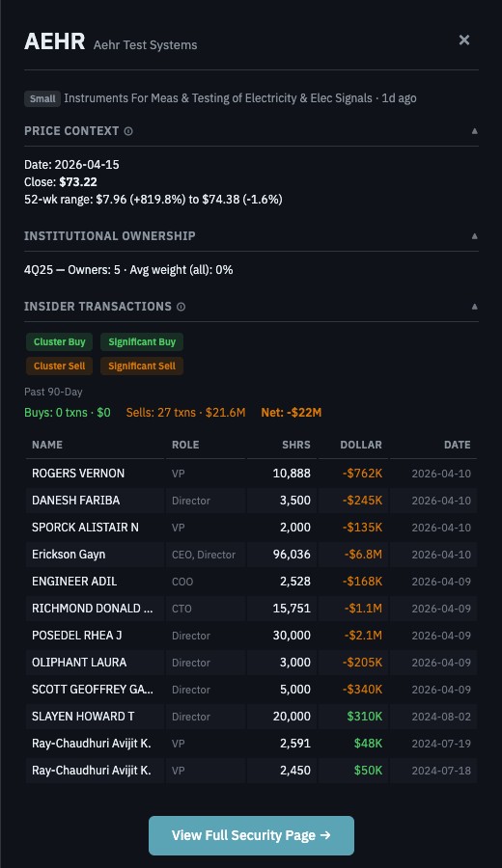Click the Cluster Buy tag
This screenshot has width=502, height=868.
click(x=59, y=342)
